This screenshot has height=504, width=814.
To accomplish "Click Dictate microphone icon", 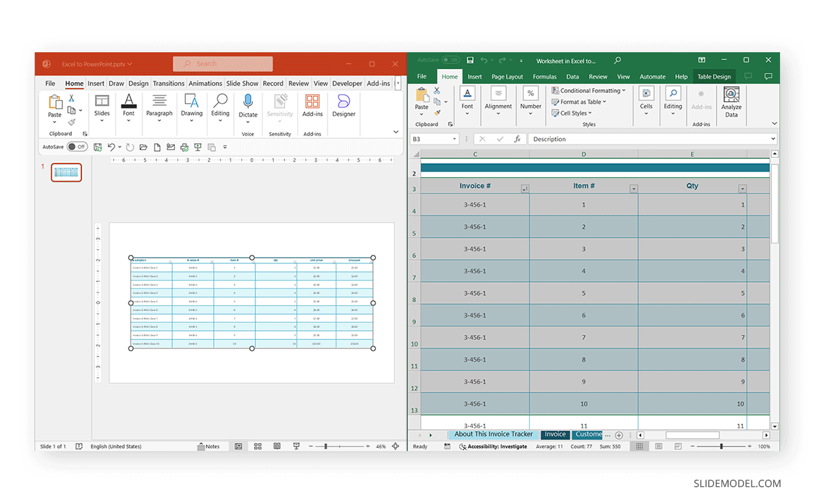I will [248, 101].
